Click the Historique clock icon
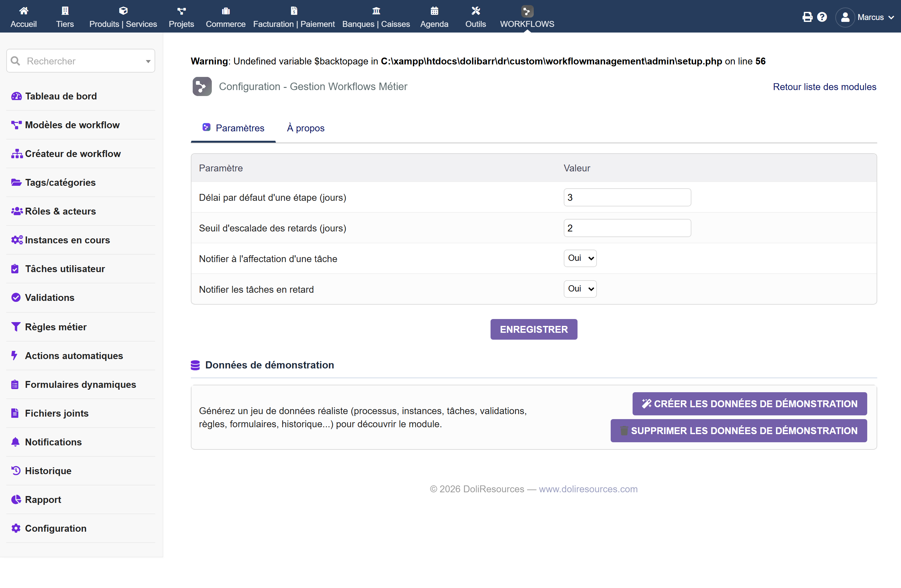The width and height of the screenshot is (901, 588). [16, 471]
